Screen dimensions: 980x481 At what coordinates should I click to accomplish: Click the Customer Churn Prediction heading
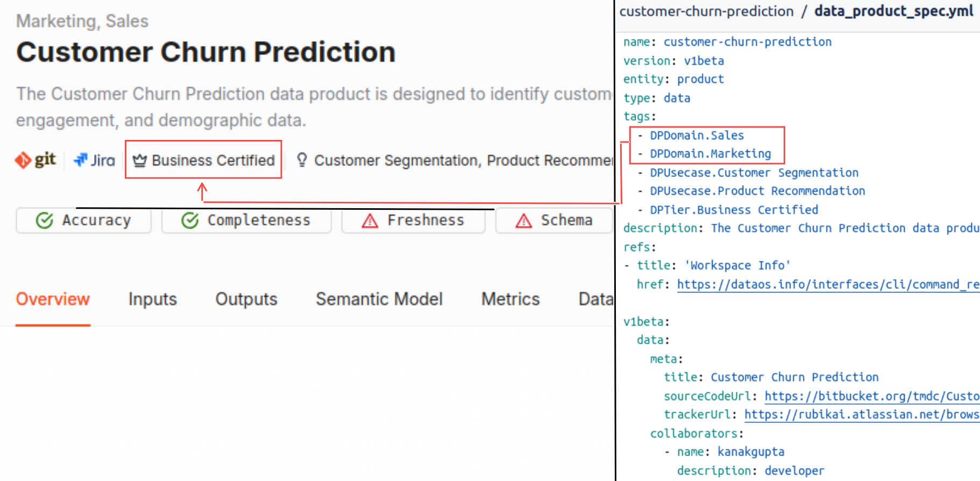[205, 52]
